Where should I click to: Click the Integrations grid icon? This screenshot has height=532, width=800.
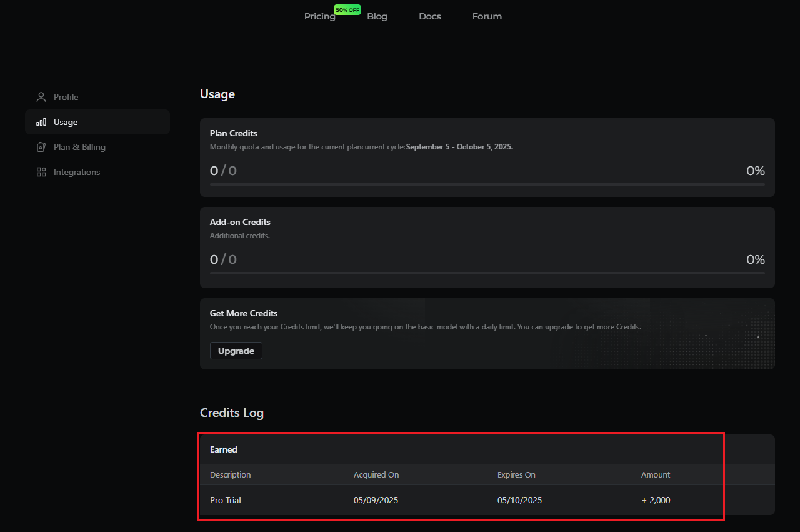pos(41,172)
